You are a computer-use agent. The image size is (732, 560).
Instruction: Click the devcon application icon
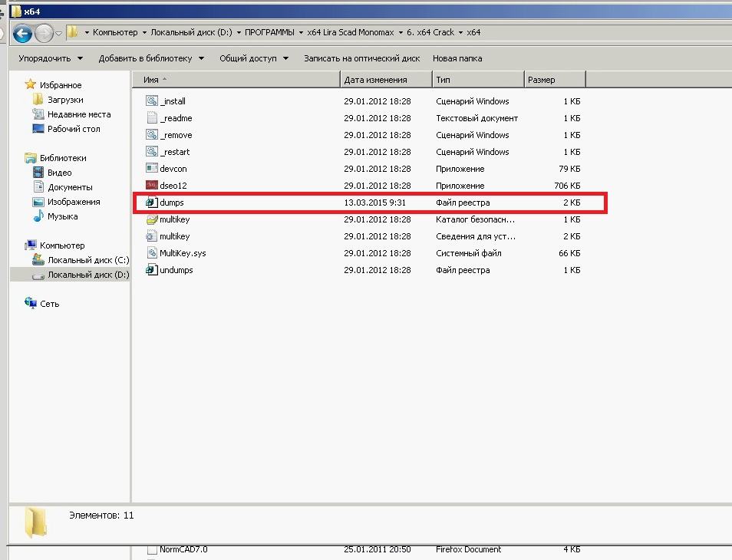[151, 169]
